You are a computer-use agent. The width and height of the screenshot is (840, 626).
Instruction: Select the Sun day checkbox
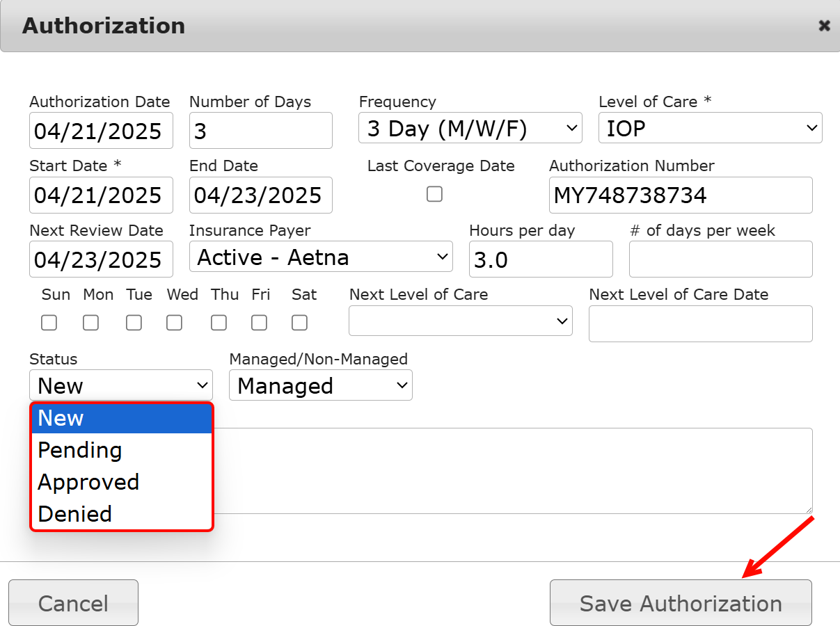[49, 323]
